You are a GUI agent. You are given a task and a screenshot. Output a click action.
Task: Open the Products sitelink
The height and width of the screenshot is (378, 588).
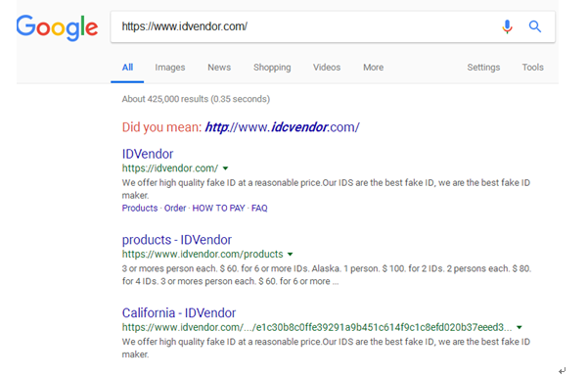140,208
